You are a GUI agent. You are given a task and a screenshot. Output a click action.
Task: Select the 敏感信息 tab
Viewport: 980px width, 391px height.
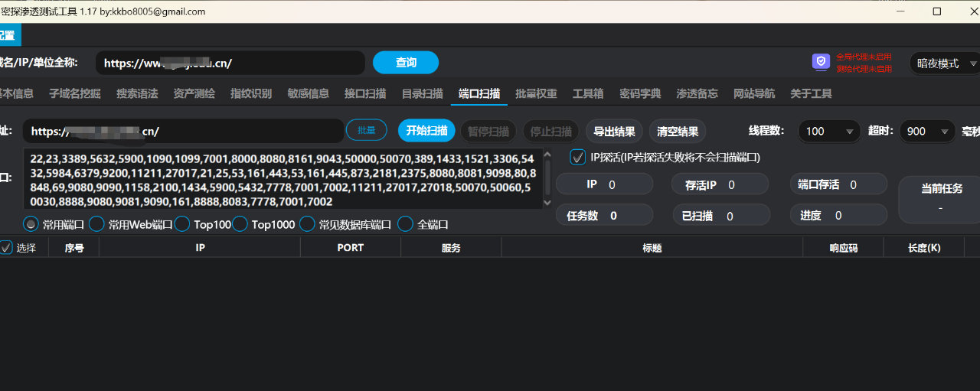pyautogui.click(x=309, y=93)
